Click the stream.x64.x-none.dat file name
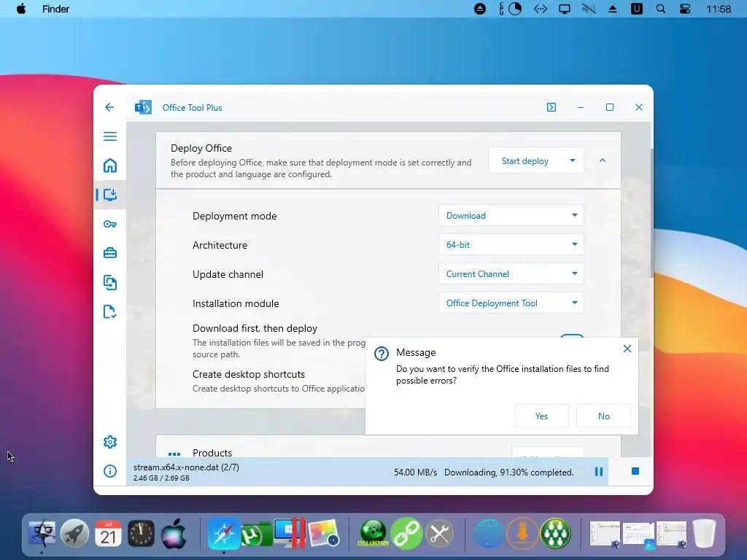The image size is (747, 560). (186, 467)
